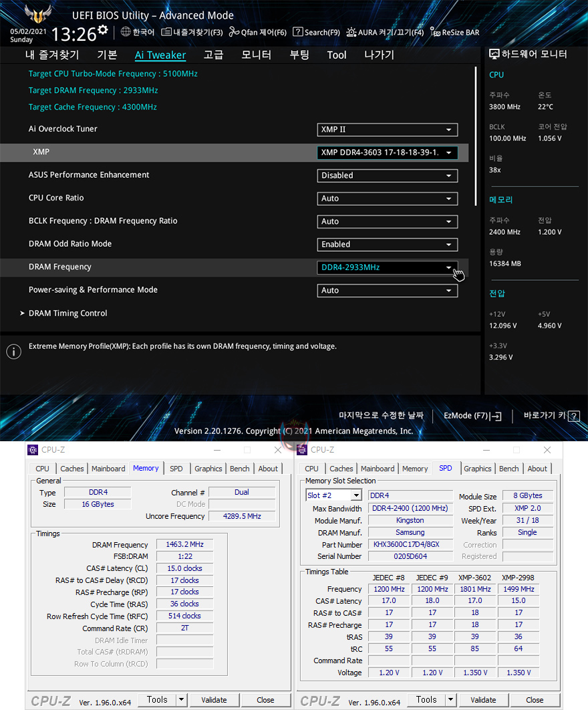Open Search (F9) in BIOS toolbar
This screenshot has height=710, width=588.
click(316, 32)
